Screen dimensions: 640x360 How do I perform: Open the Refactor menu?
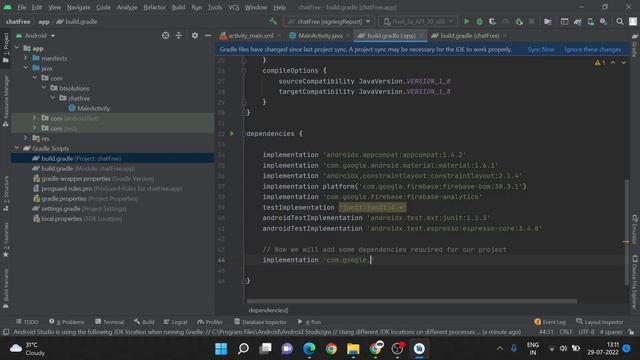(154, 7)
